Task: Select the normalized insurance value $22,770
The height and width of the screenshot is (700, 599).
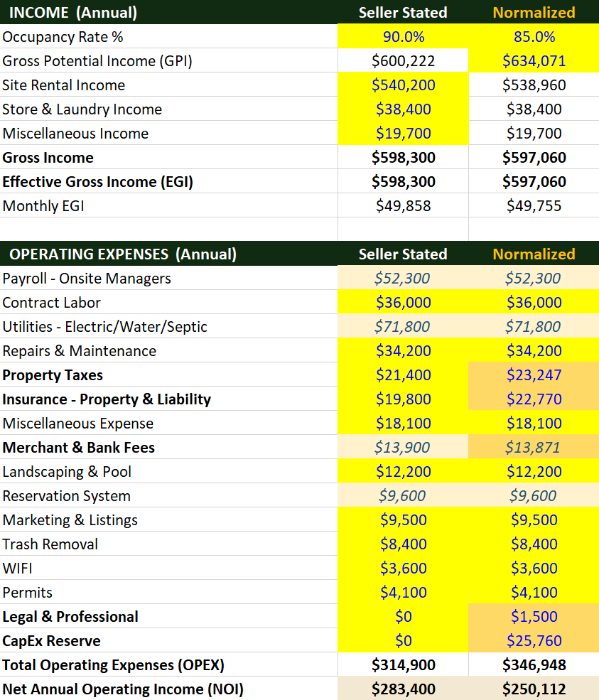Action: pos(534,399)
